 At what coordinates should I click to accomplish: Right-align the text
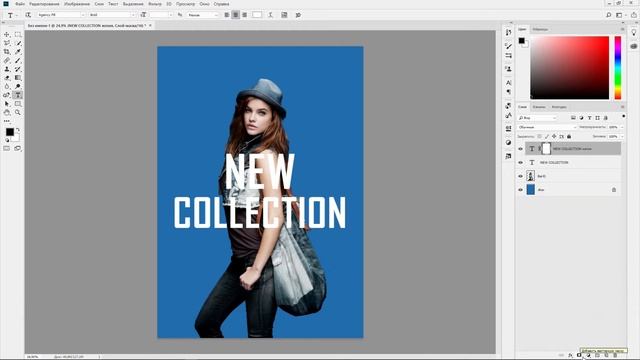pyautogui.click(x=244, y=15)
